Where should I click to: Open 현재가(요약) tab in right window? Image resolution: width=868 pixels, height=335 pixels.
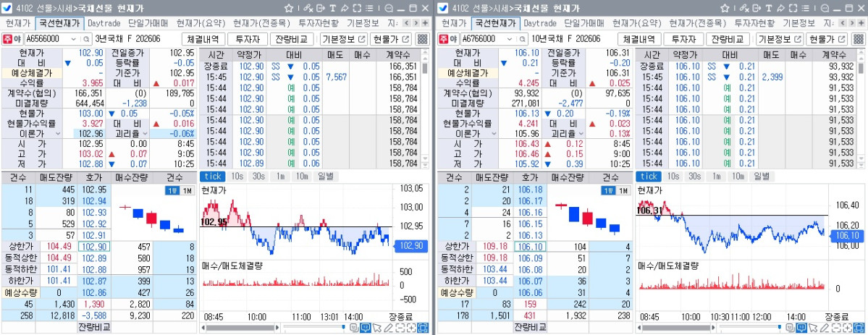[637, 23]
